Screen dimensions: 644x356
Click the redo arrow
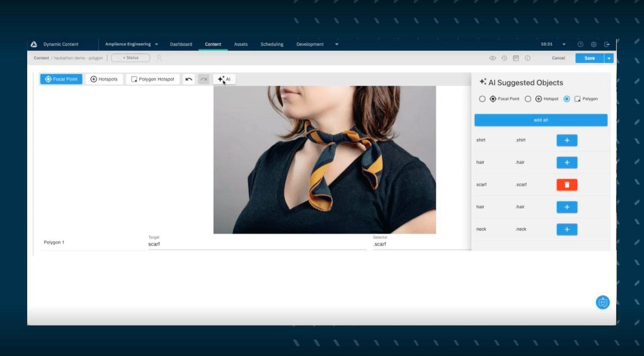click(204, 79)
